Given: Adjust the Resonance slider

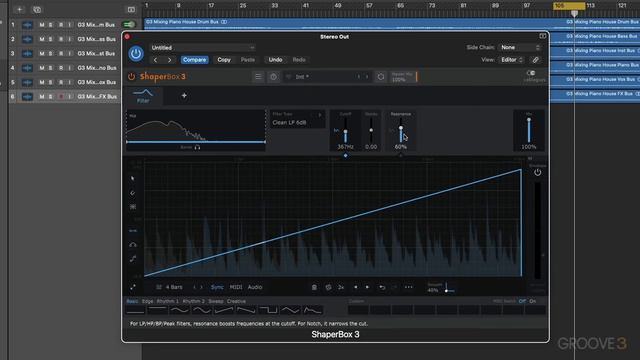Looking at the screenshot, I should [401, 130].
